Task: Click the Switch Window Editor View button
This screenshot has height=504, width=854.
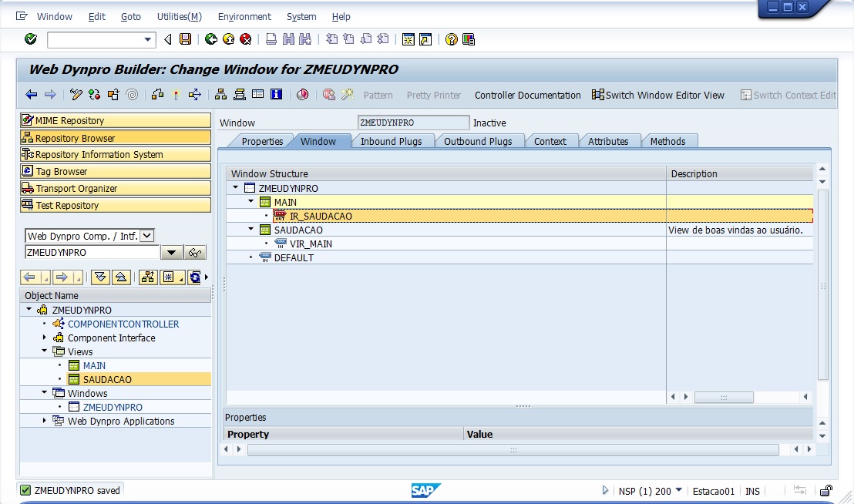Action: point(658,95)
